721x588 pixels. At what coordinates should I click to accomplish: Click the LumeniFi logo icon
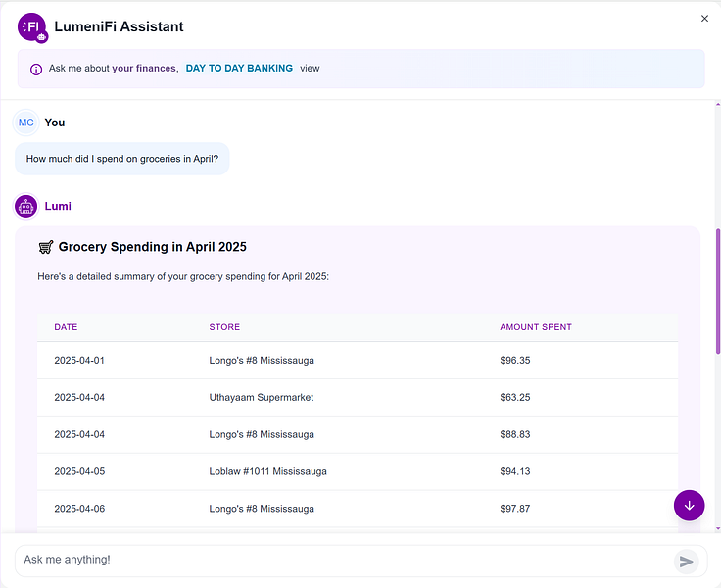(x=32, y=26)
